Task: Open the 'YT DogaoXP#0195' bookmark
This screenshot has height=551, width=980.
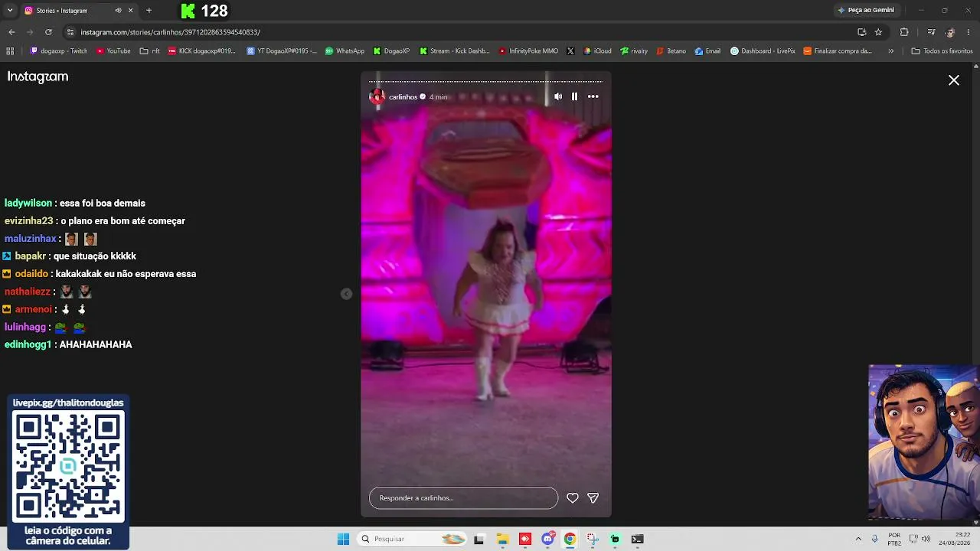Action: coord(282,51)
